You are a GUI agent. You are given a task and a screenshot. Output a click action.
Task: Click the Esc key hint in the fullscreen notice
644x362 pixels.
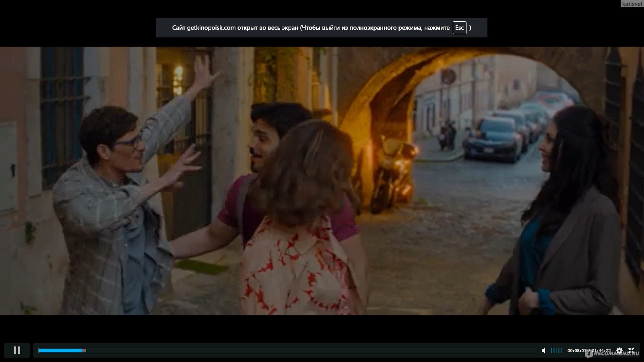[459, 28]
